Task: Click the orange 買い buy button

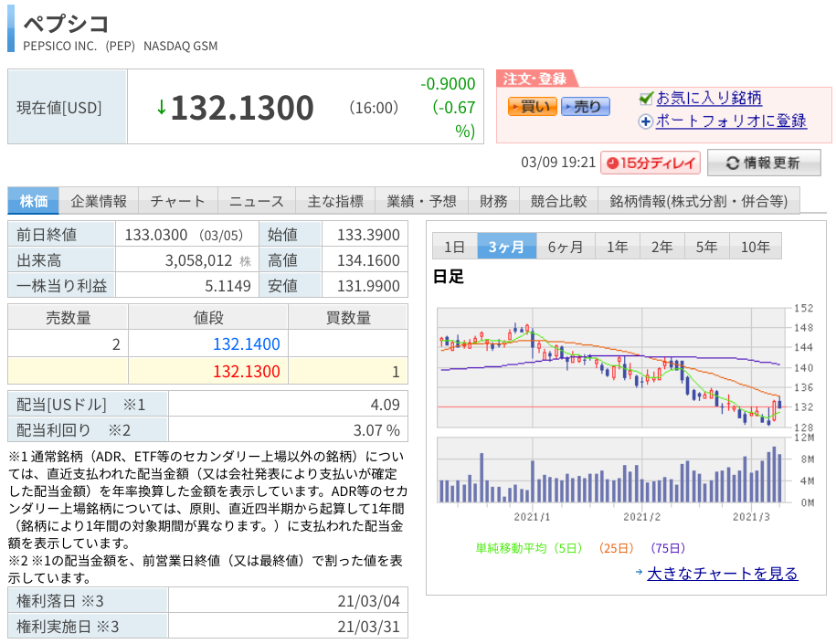Action: (x=532, y=107)
